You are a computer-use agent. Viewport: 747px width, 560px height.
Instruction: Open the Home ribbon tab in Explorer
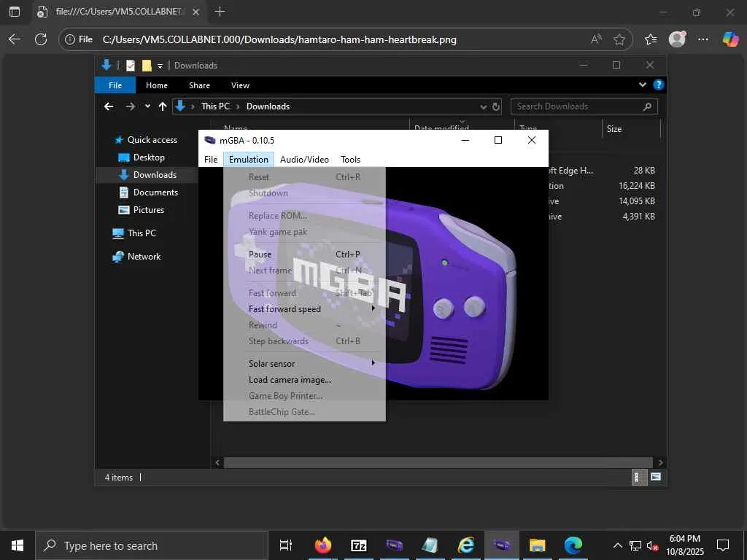click(x=157, y=85)
